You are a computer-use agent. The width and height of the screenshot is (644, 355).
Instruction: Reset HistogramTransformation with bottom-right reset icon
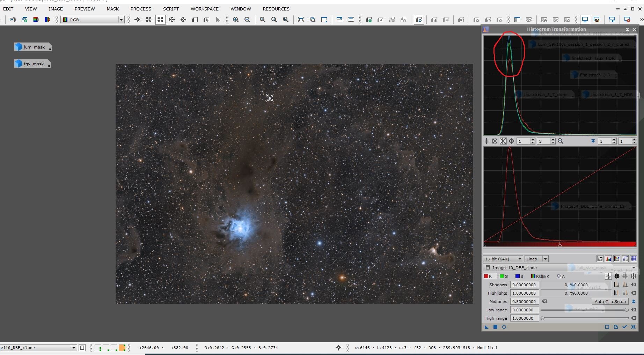(x=633, y=327)
